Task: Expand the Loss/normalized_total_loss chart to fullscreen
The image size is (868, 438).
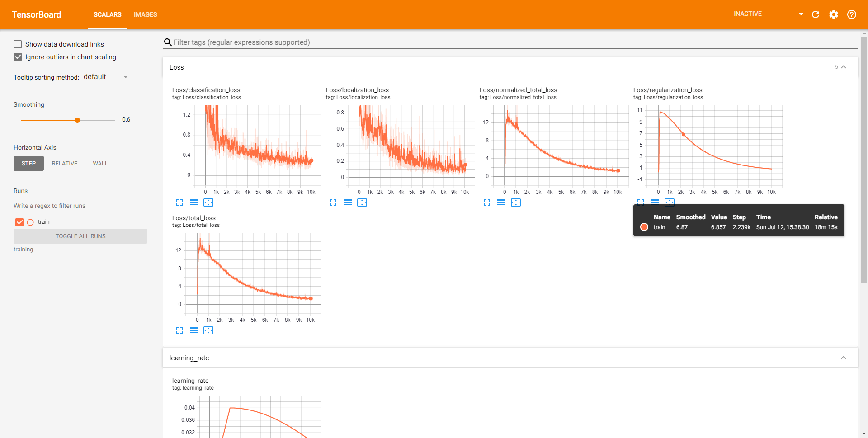Action: coord(487,203)
